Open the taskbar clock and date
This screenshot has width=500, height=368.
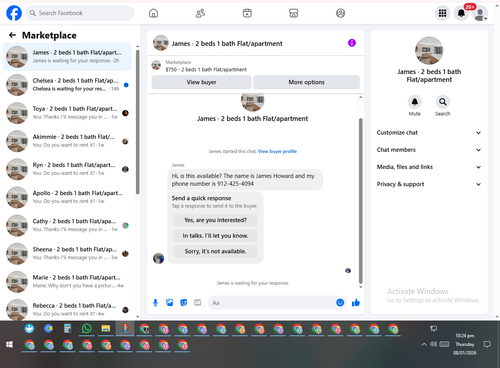(465, 344)
